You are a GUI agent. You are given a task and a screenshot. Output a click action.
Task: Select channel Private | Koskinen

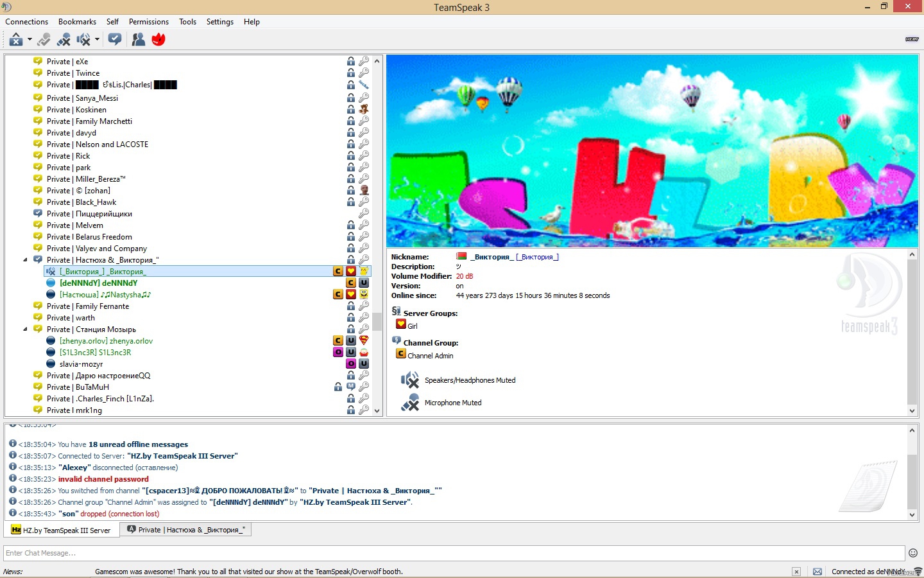coord(76,110)
